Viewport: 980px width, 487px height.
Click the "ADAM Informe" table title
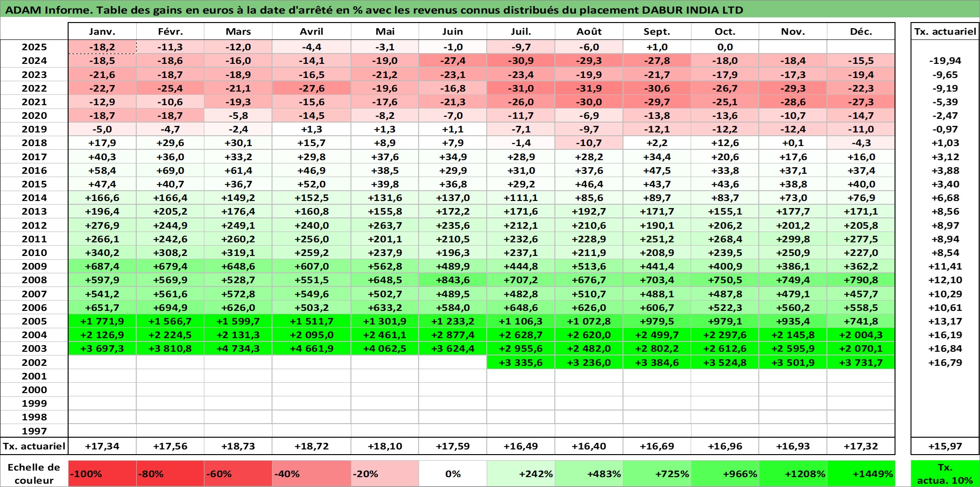click(374, 10)
